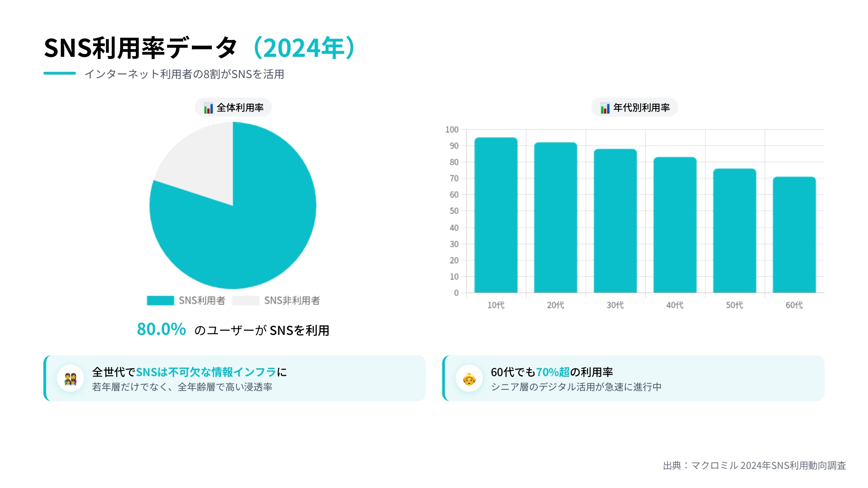This screenshot has width=868, height=488.
Task: Click the 10代 bar in the chart
Action: (496, 215)
